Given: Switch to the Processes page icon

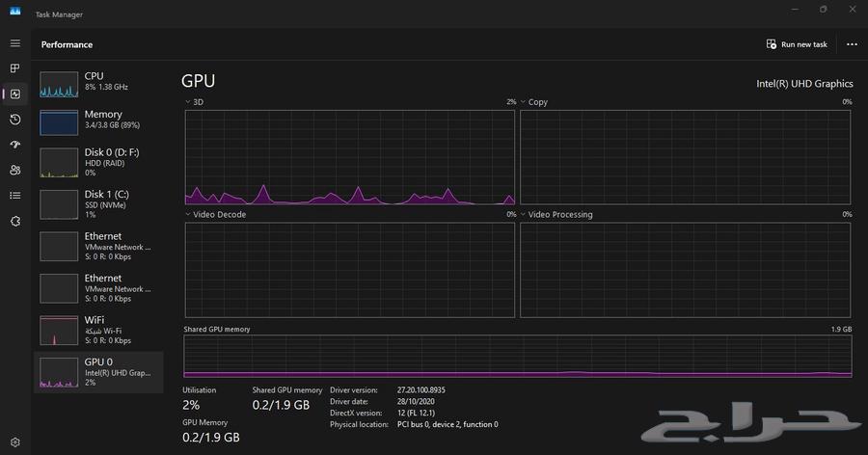Looking at the screenshot, I should pyautogui.click(x=14, y=68).
